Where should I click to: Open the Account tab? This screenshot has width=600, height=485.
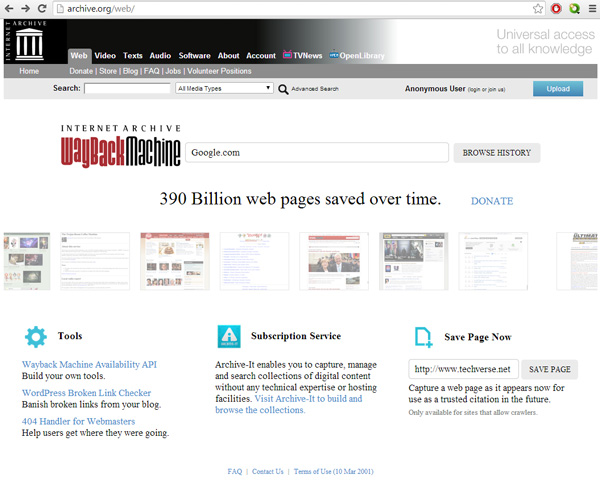coord(261,56)
